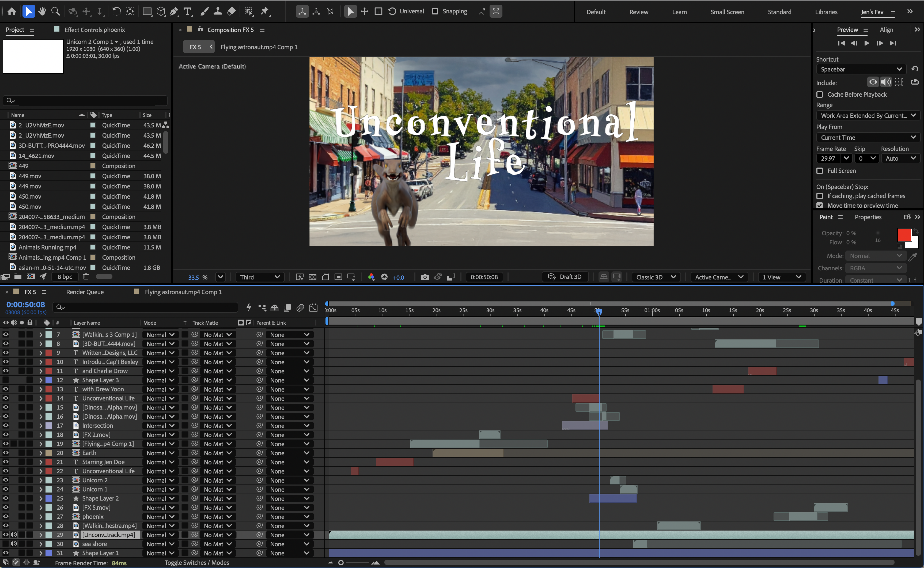The width and height of the screenshot is (924, 568).
Task: Toggle motion blur enable icon in timeline
Action: coord(300,308)
